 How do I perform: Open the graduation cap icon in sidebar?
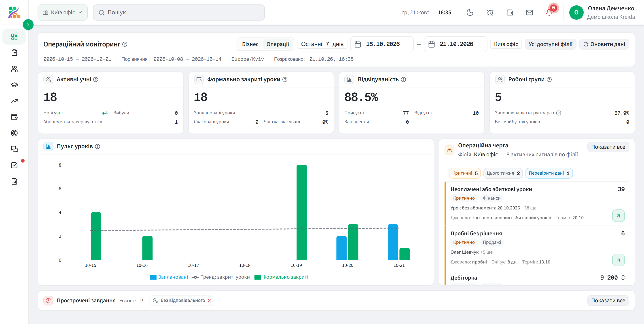coord(14,85)
